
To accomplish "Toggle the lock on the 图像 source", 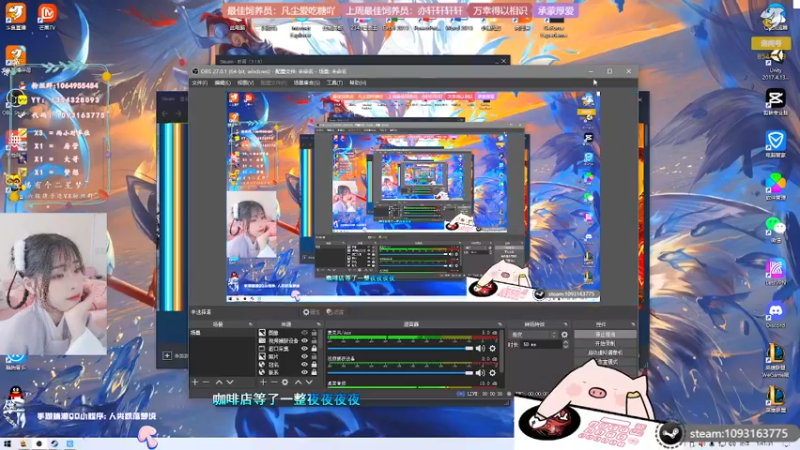I will point(314,333).
